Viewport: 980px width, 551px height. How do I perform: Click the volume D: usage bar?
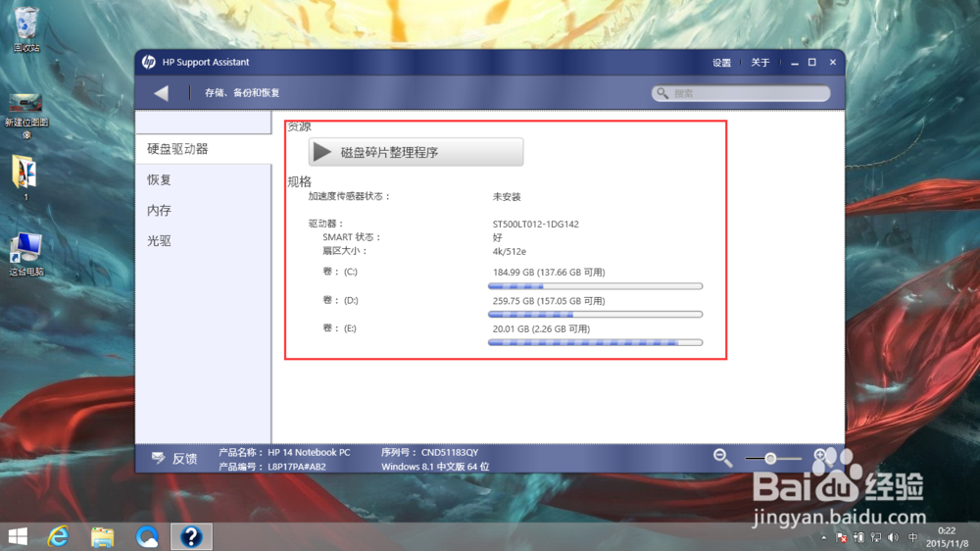pos(595,314)
